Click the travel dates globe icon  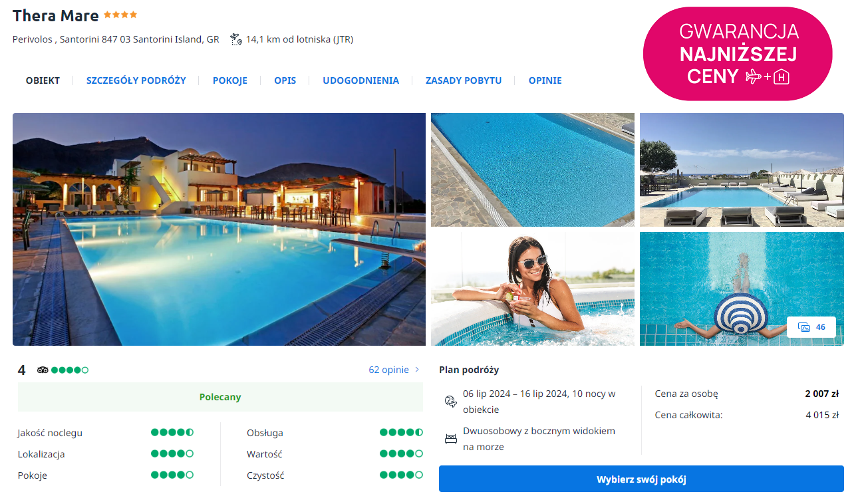[x=450, y=401]
